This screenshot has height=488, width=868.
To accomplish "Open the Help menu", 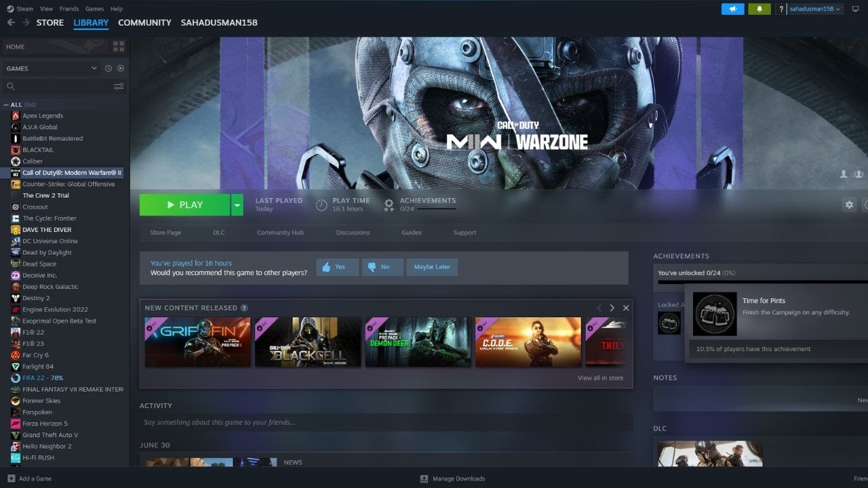I will click(x=117, y=9).
